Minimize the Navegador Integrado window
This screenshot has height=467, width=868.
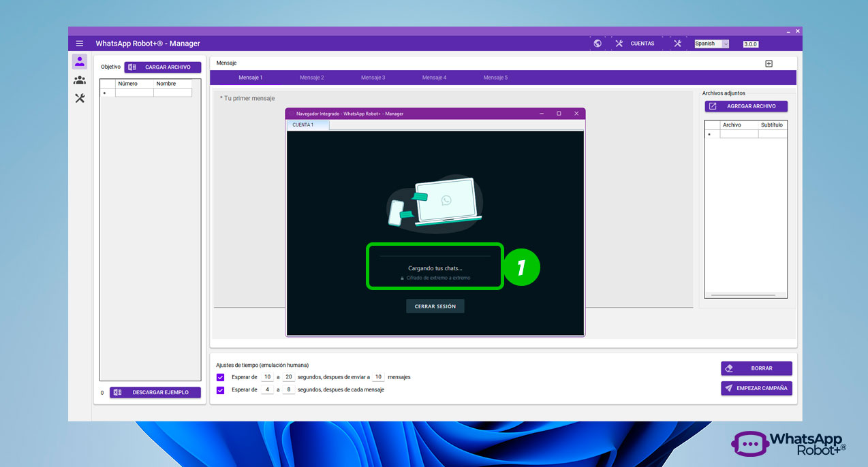pyautogui.click(x=542, y=114)
